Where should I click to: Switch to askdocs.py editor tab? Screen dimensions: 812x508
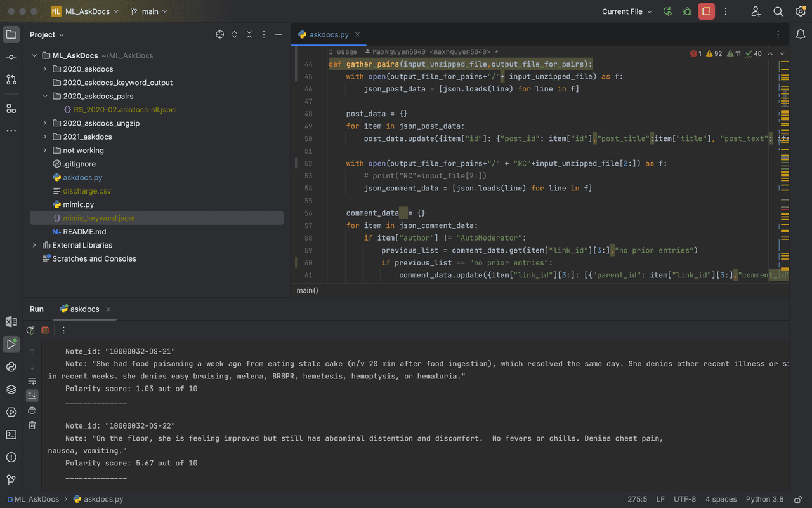pyautogui.click(x=329, y=35)
